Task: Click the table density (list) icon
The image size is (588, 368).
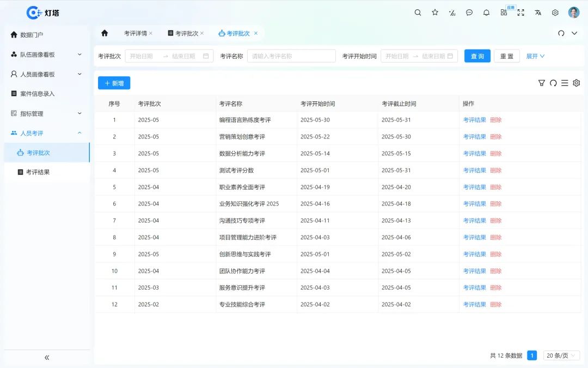Action: click(565, 83)
